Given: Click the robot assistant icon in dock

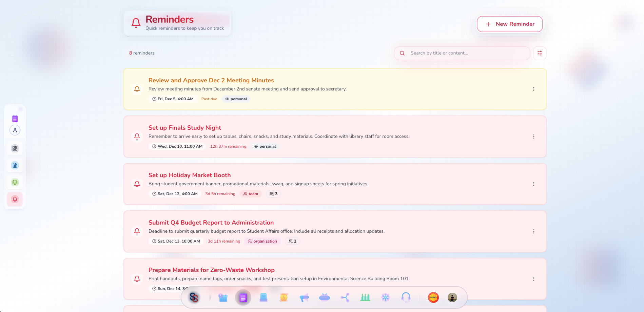Looking at the screenshot, I should [324, 297].
